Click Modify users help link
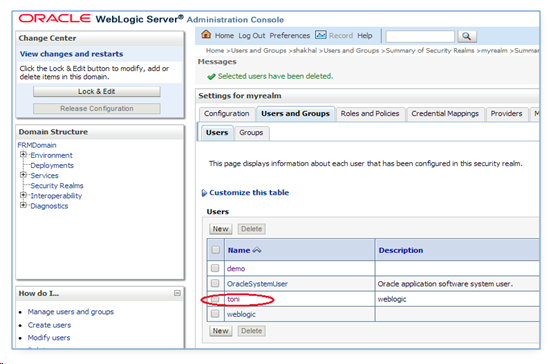The image size is (550, 364). point(49,338)
